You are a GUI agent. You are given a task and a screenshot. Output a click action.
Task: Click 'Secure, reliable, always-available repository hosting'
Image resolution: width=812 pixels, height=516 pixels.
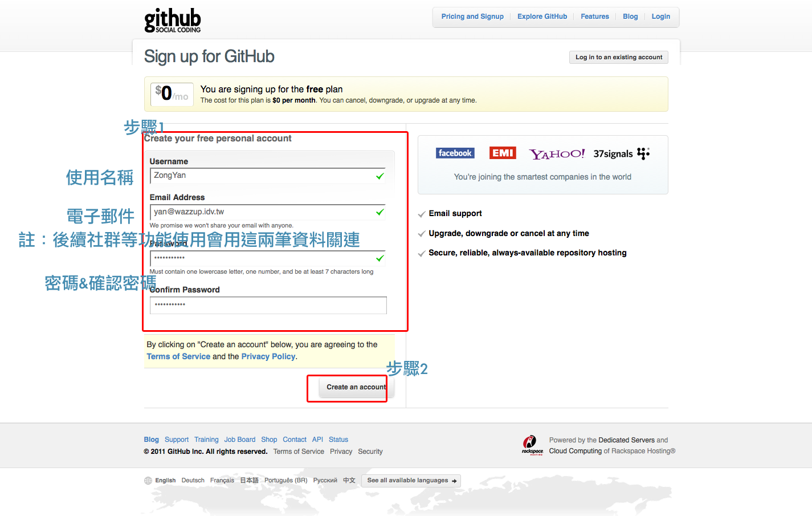pos(528,253)
